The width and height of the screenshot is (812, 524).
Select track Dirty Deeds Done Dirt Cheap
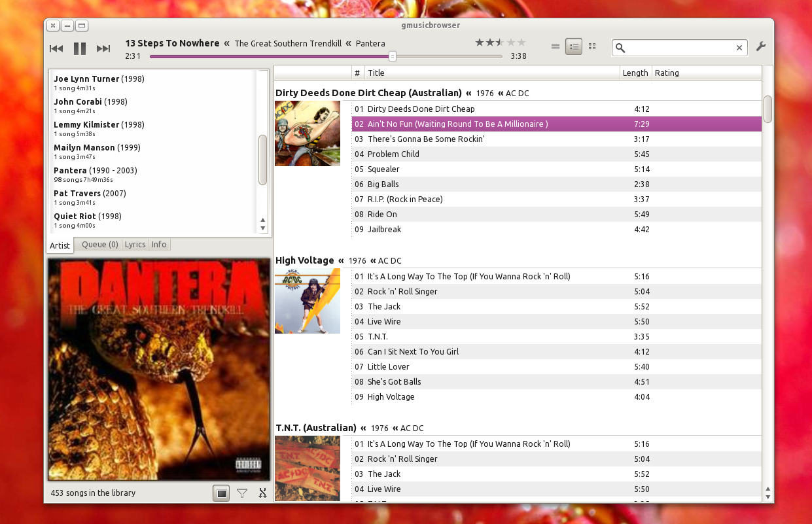[557, 109]
